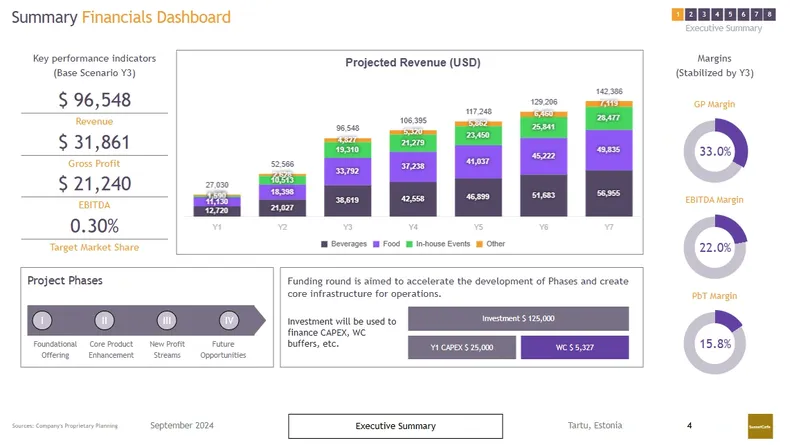The image size is (792, 445).
Task: Click the 129,206 total above Y6
Action: pos(544,102)
